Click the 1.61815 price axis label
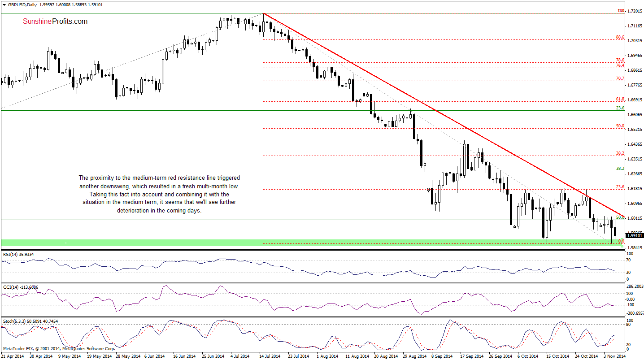 coord(635,189)
